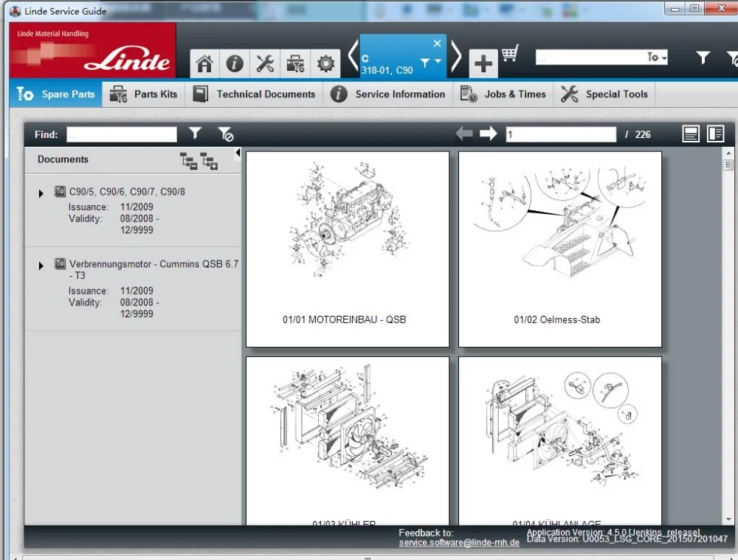Viewport: 738px width, 560px height.
Task: Go to previous tab with left chevron
Action: click(x=354, y=55)
